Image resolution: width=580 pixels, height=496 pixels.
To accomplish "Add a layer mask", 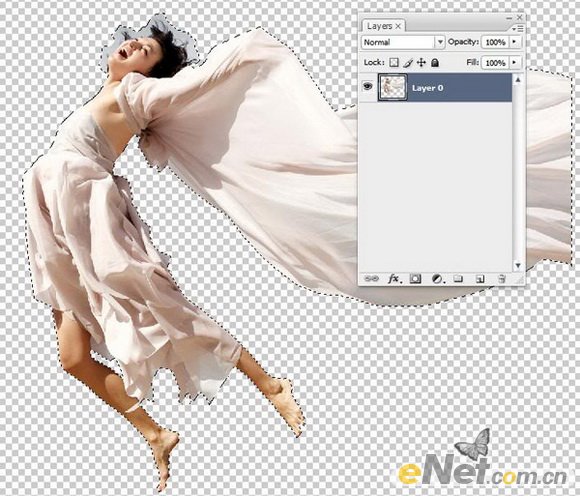I will click(415, 279).
